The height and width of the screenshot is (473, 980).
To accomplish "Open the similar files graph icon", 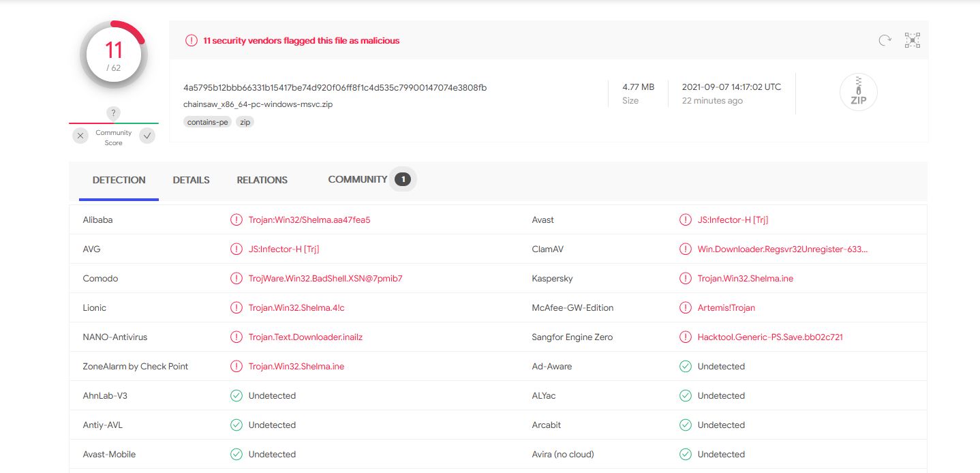I will click(912, 40).
